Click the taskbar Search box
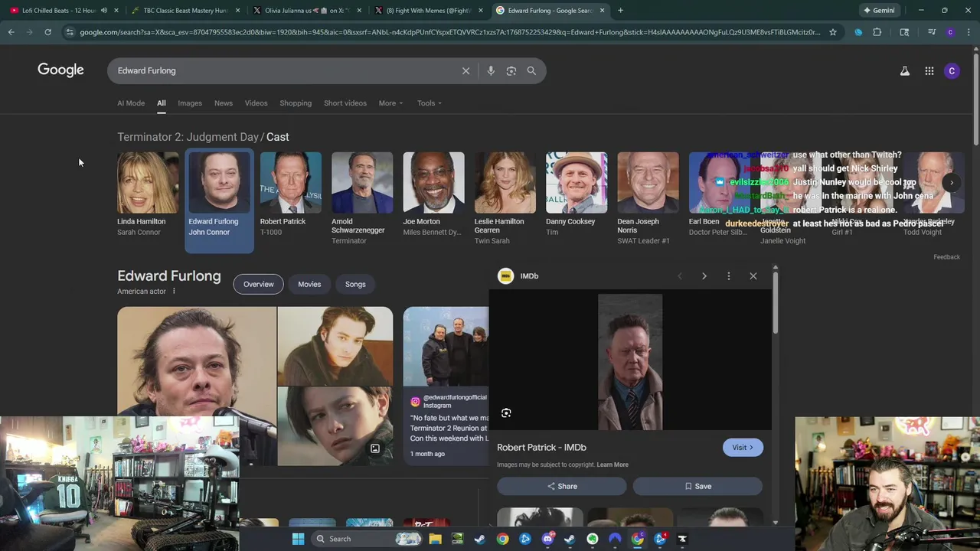Viewport: 980px width, 551px height. pyautogui.click(x=367, y=539)
